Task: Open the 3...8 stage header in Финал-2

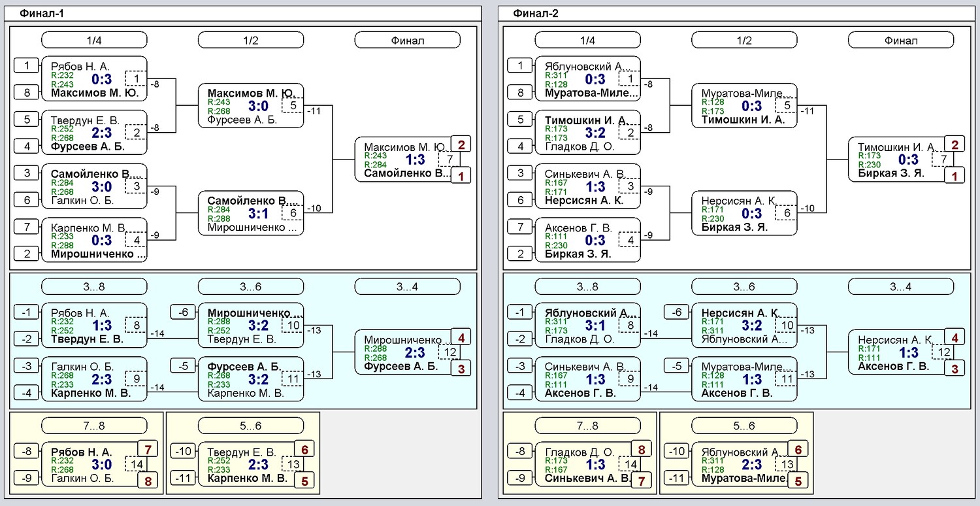Action: (587, 286)
